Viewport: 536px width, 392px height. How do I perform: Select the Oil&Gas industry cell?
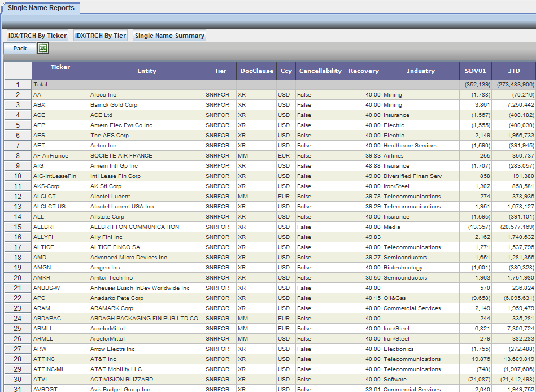coord(421,298)
